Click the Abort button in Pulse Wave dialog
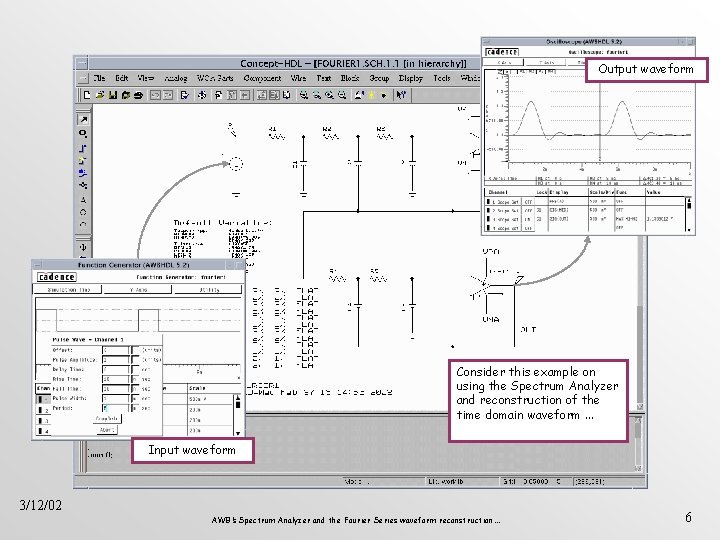 tap(107, 430)
